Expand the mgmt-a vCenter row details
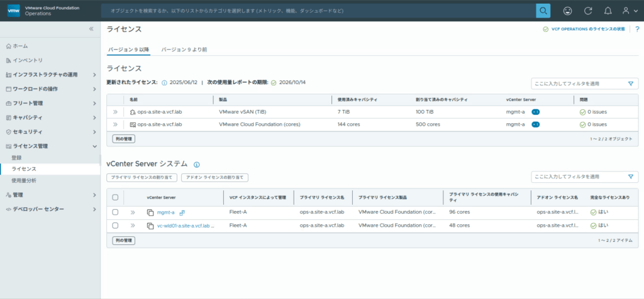 tap(133, 212)
